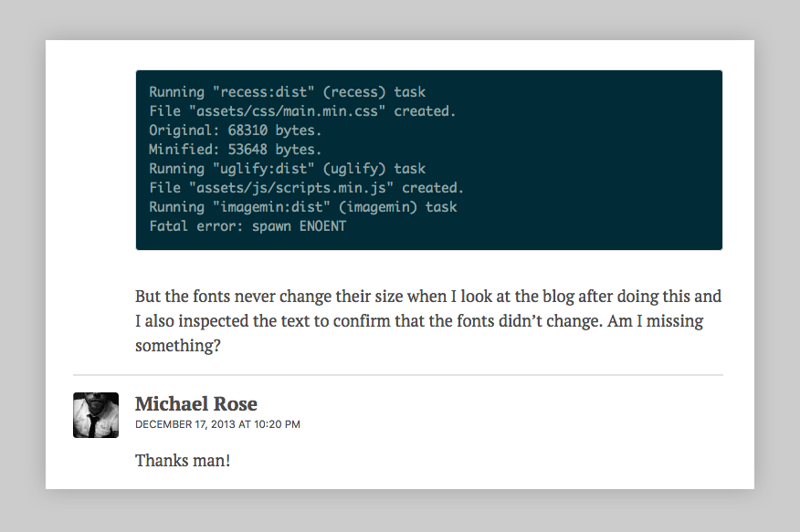The width and height of the screenshot is (800, 532).
Task: Click the 'Fatal error: spawn ENOENT' line
Action: (247, 225)
